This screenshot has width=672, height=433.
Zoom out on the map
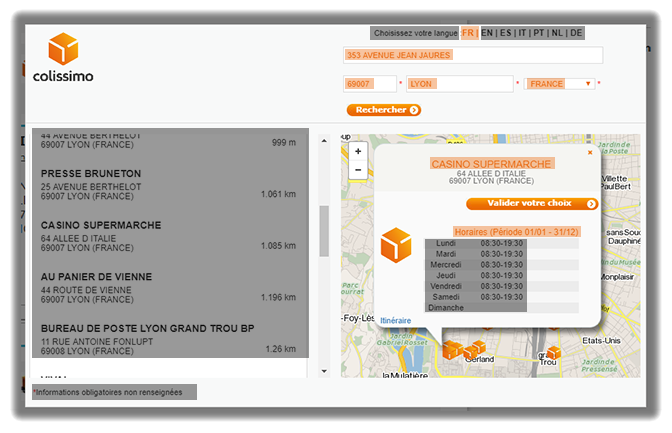point(358,170)
